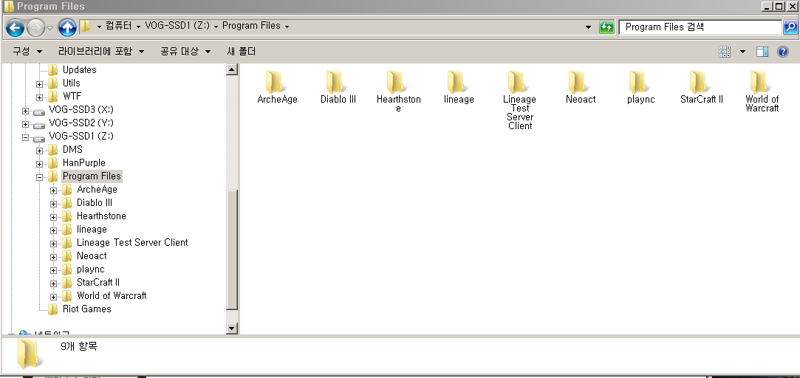Select VOG-SSD1 (Z:) drive in tree
The image size is (800, 378).
point(81,136)
